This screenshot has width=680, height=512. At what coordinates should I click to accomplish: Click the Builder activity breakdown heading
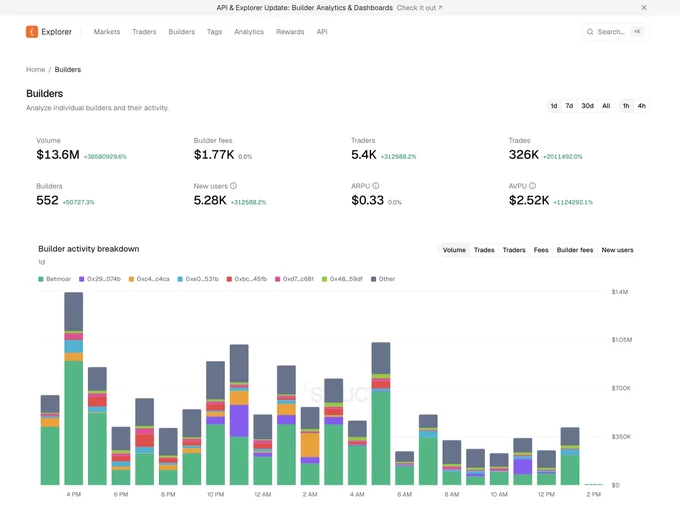pyautogui.click(x=88, y=249)
